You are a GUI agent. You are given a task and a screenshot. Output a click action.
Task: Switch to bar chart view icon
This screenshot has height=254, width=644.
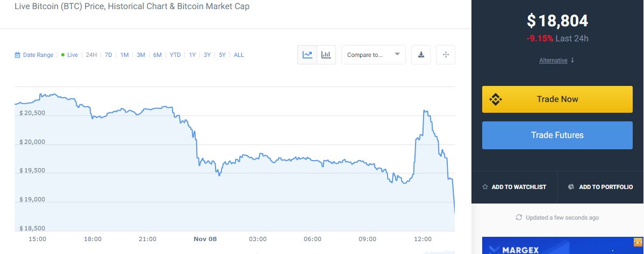pos(326,55)
